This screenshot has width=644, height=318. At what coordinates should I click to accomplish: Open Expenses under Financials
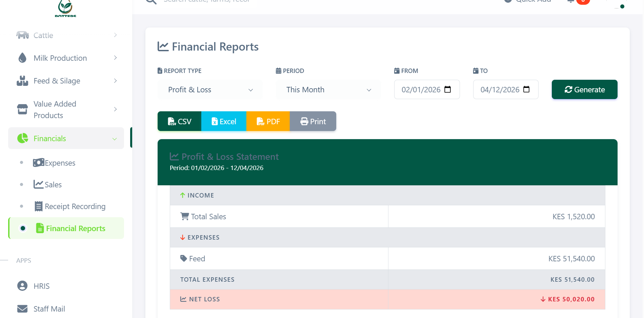(60, 163)
